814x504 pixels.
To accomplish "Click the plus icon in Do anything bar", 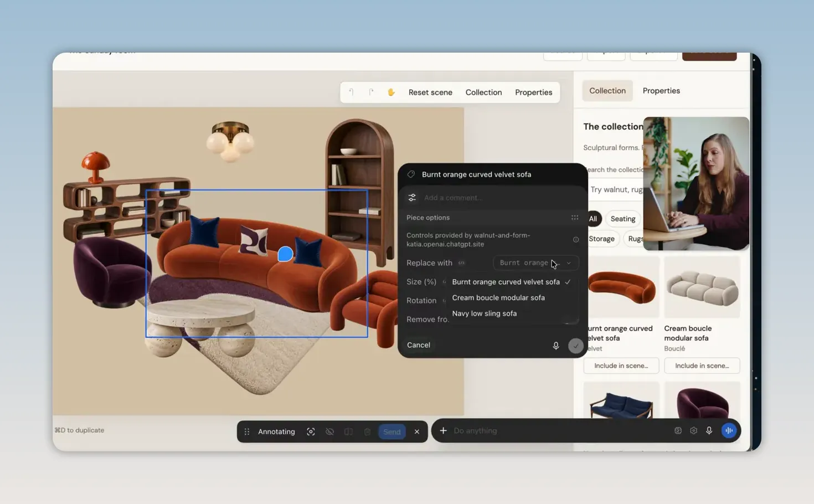I will click(443, 430).
